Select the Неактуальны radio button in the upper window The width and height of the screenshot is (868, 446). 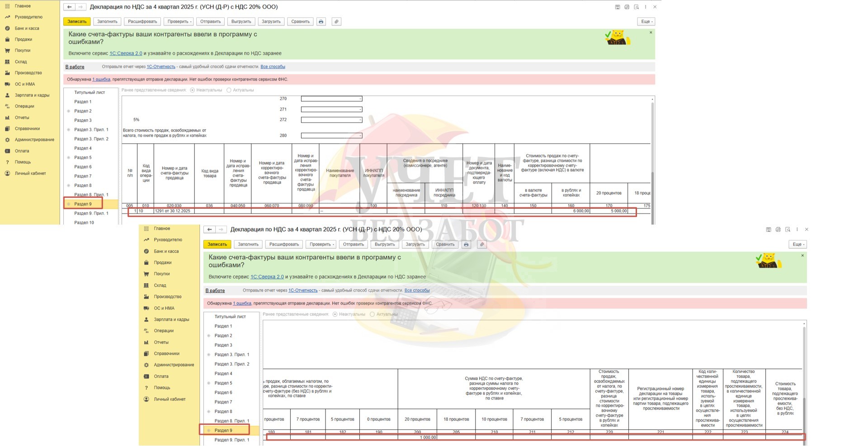[x=193, y=90]
